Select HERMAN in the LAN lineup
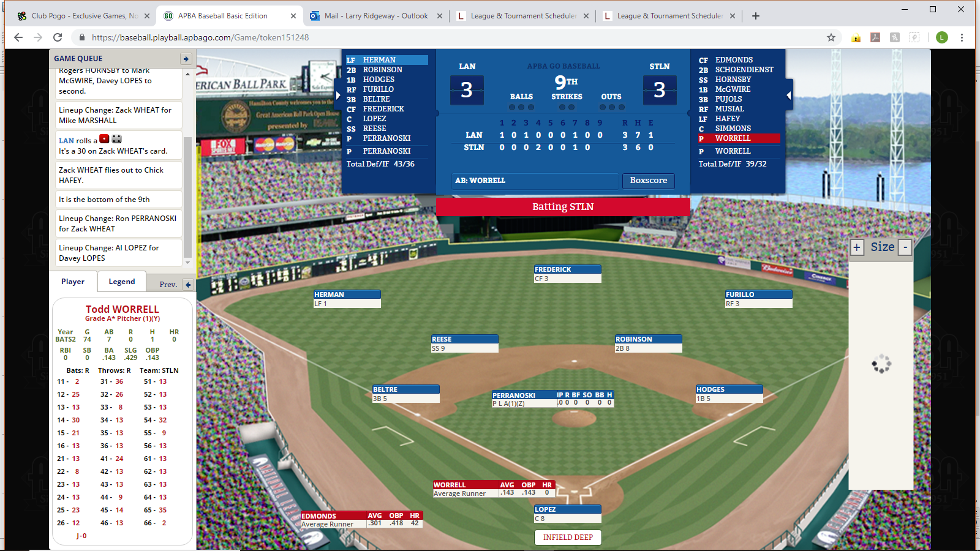Image resolution: width=980 pixels, height=551 pixels. click(x=386, y=60)
